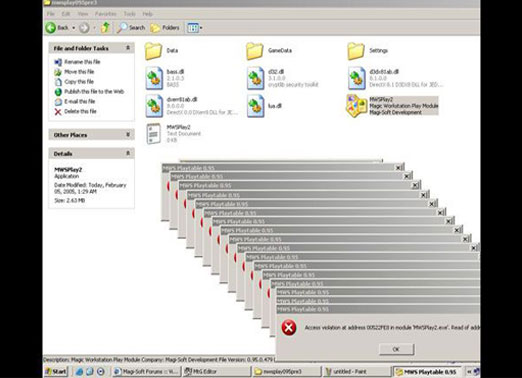The image size is (522, 378).
Task: Open the Favorites menu
Action: point(106,14)
